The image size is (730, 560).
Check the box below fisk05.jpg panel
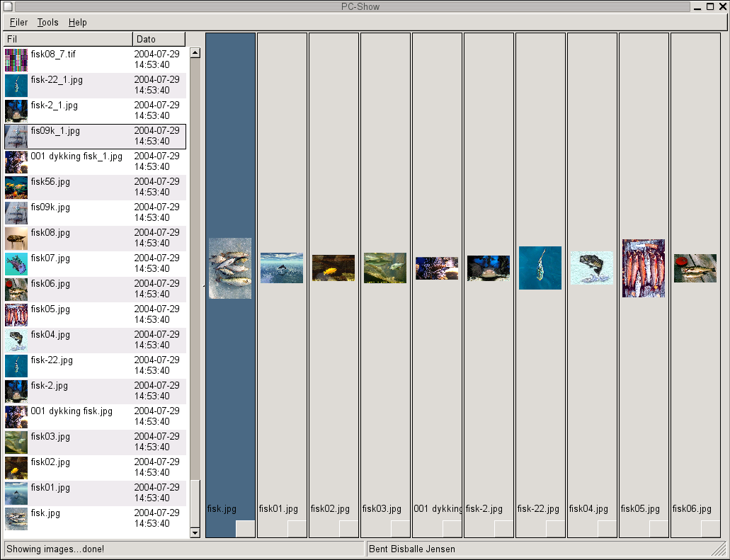click(x=658, y=529)
